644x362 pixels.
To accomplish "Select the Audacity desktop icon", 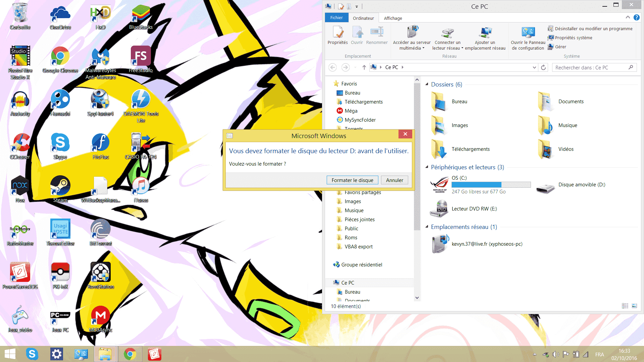I will 20,103.
